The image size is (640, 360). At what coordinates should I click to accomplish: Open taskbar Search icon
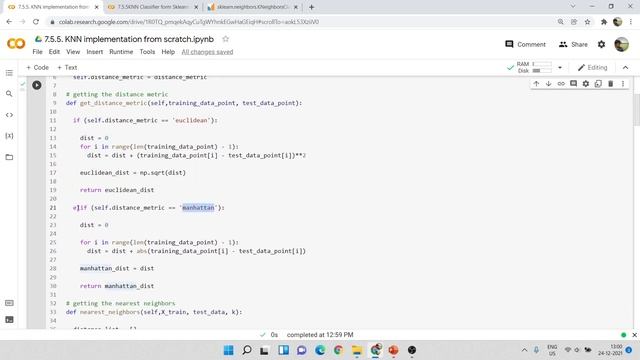coord(247,350)
